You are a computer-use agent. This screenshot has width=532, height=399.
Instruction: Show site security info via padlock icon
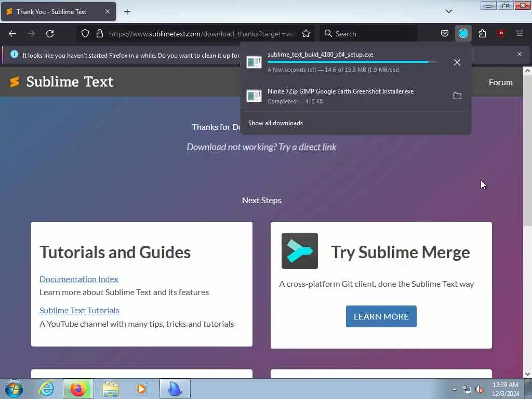point(99,33)
